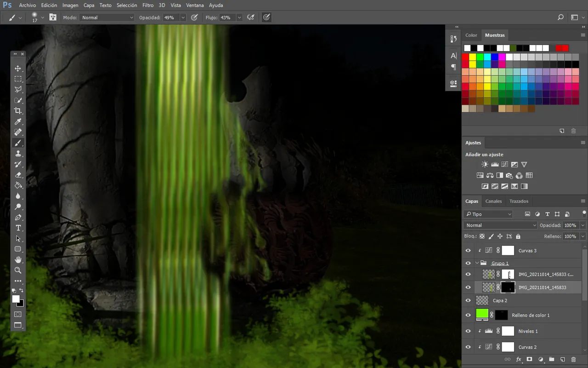The image size is (588, 368).
Task: Open the brush Modo dropdown
Action: (x=107, y=17)
